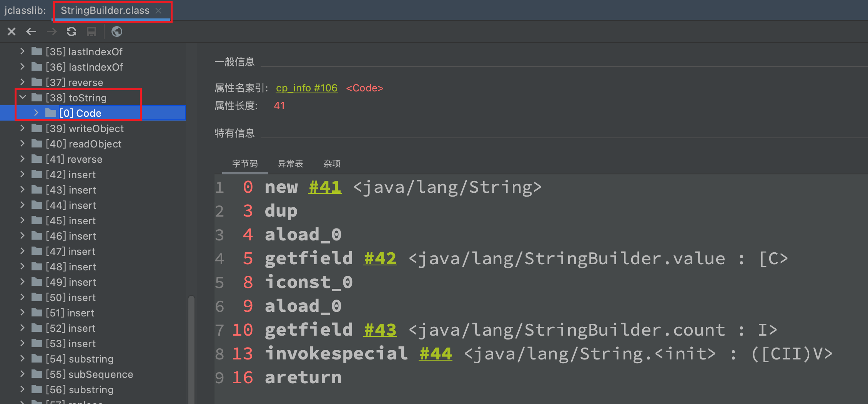Click the attribute length value 41
This screenshot has width=868, height=404.
279,106
